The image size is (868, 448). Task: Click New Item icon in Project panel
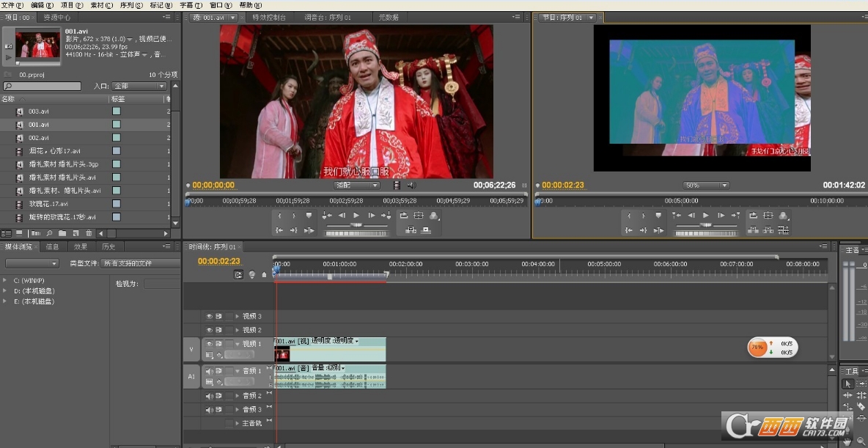(76, 233)
